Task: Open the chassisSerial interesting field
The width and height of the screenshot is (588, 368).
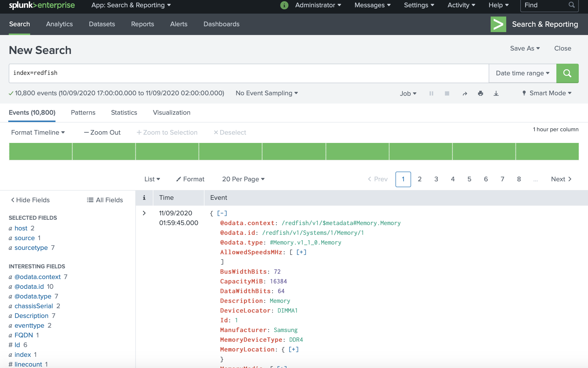Action: (34, 306)
